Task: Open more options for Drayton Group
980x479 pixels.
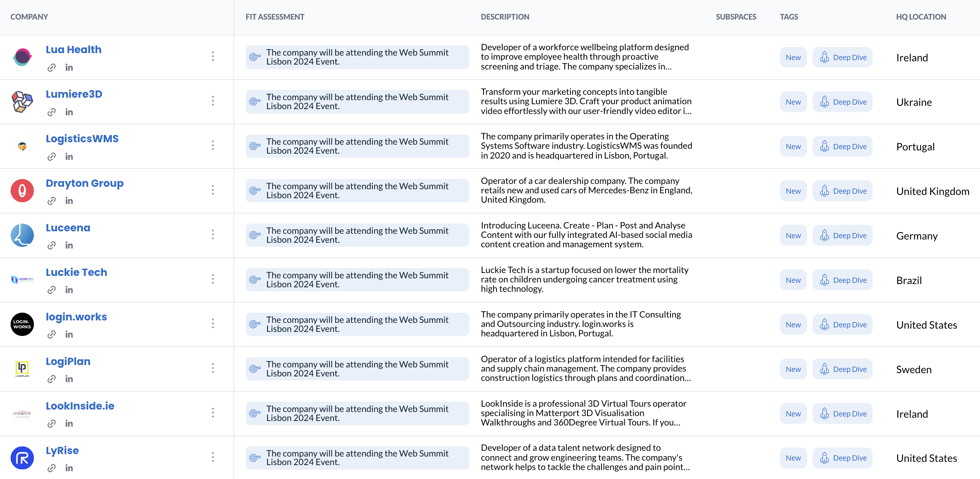Action: point(213,190)
